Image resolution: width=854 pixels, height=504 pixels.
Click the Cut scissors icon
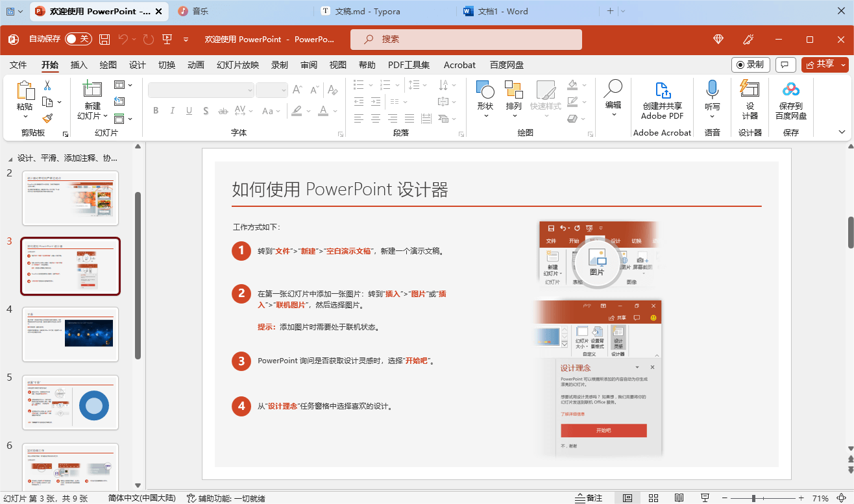coord(47,86)
